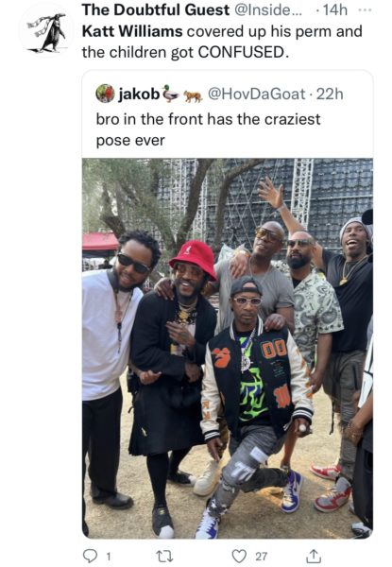This screenshot has width=392, height=567.
Task: Click the 22h quoted tweet timestamp
Action: (330, 94)
